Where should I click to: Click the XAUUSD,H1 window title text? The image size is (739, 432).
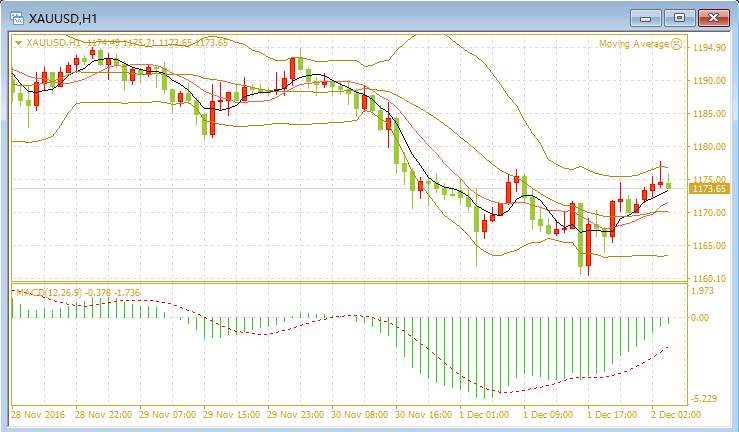(63, 18)
